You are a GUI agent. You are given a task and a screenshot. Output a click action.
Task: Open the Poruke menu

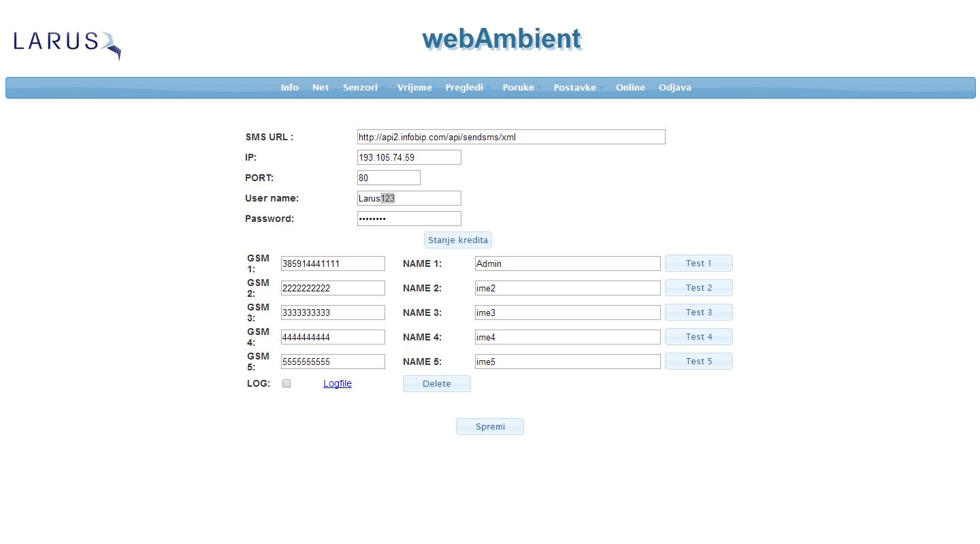[519, 87]
